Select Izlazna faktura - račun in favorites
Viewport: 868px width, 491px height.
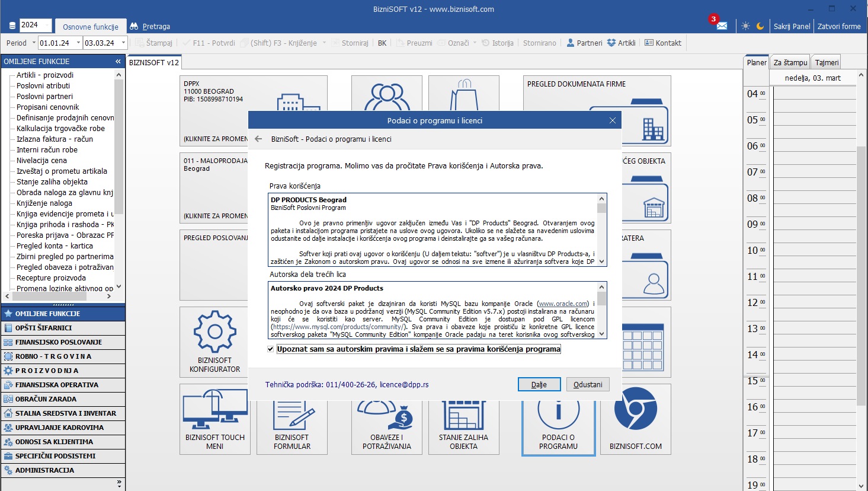coord(55,139)
